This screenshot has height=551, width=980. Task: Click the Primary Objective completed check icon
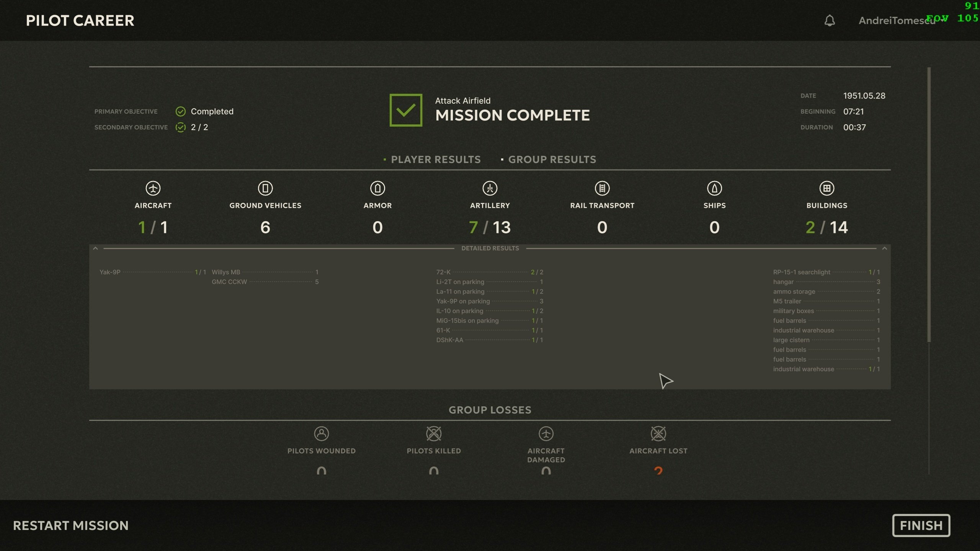point(180,111)
